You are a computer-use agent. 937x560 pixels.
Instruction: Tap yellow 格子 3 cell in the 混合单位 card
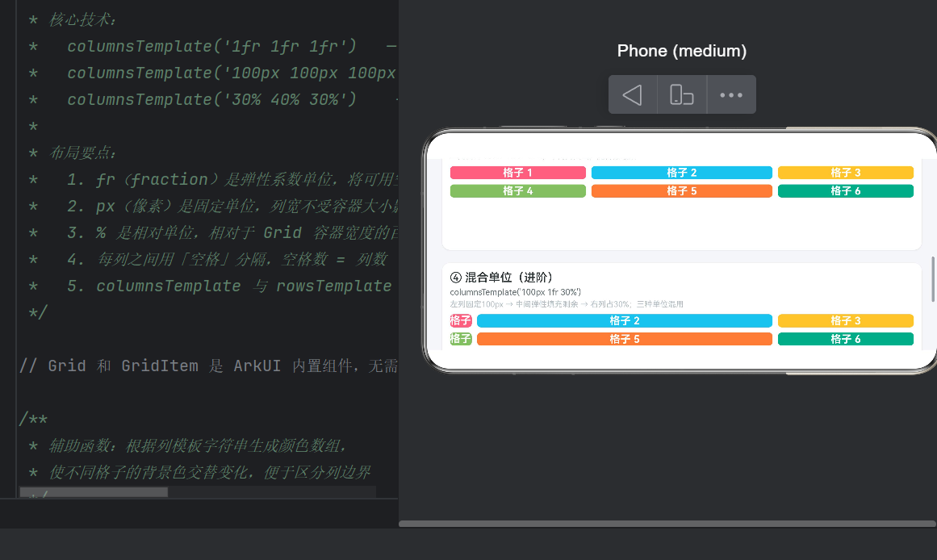coord(846,321)
